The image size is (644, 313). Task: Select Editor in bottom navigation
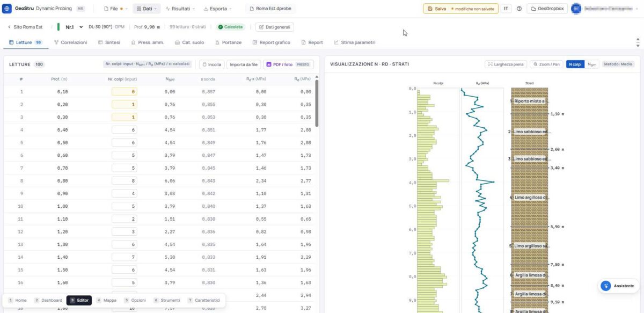[x=79, y=300]
